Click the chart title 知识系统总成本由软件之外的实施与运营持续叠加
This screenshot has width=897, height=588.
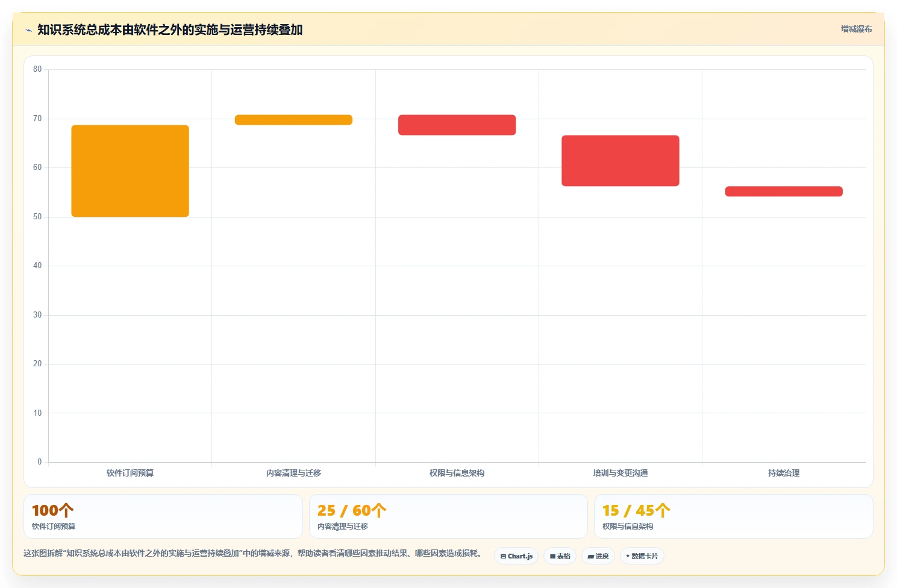point(170,30)
